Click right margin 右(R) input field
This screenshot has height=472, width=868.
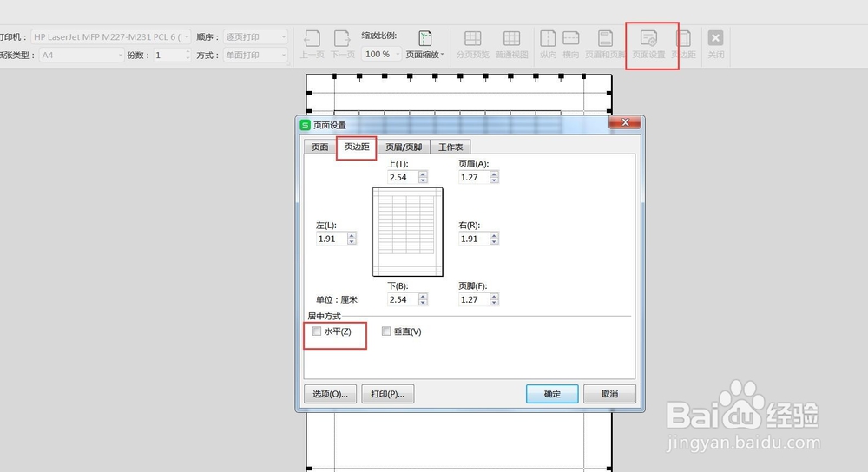[x=475, y=239]
